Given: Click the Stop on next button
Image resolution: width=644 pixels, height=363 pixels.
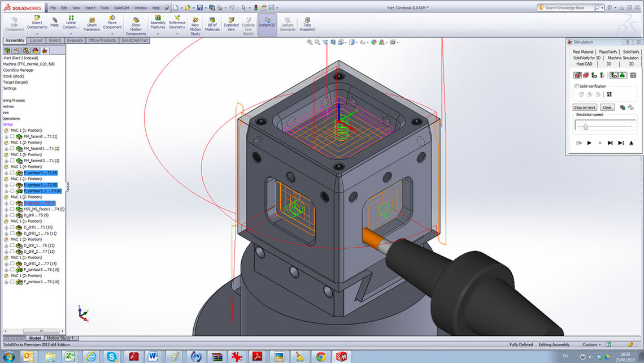Looking at the screenshot, I should pos(585,107).
